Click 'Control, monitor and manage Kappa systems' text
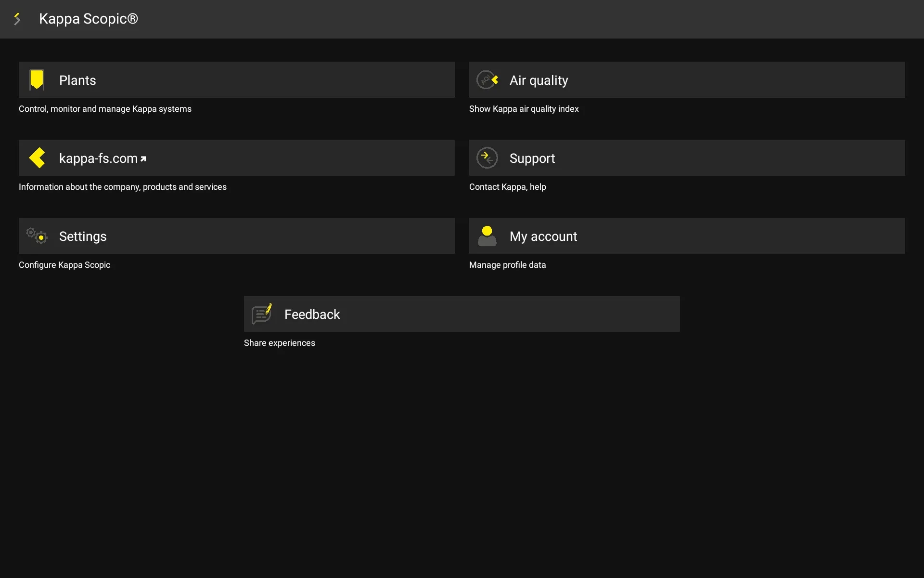Image resolution: width=924 pixels, height=578 pixels. point(105,109)
